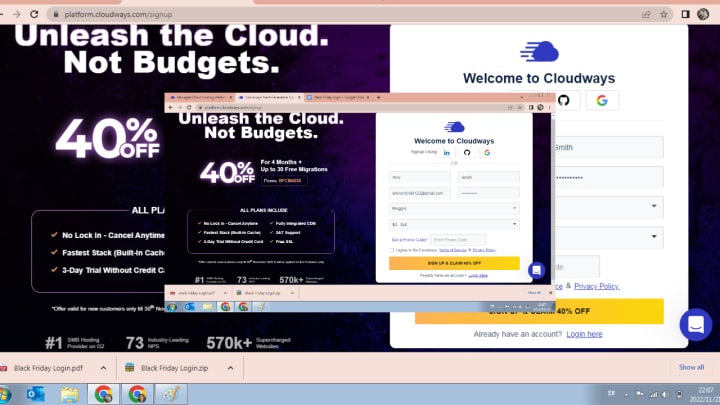Switch to the Managed Cloud Hosting tab in the inset browser

[198, 97]
